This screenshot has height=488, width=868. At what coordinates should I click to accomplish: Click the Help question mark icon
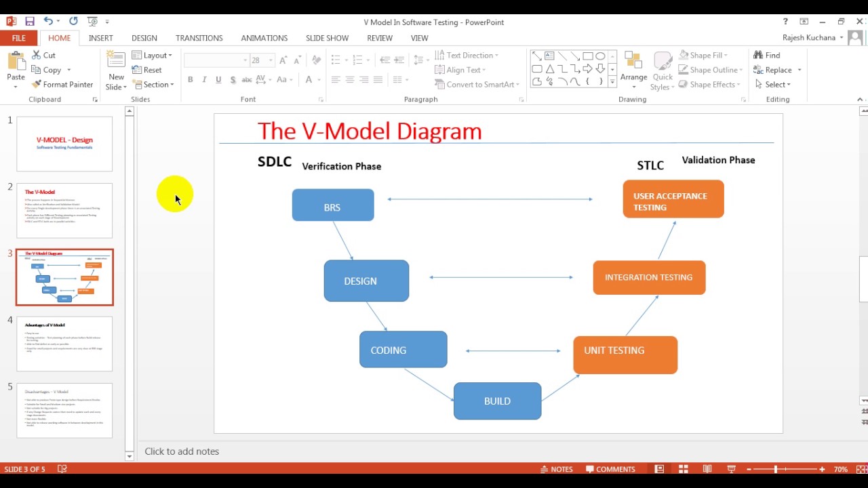[786, 22]
